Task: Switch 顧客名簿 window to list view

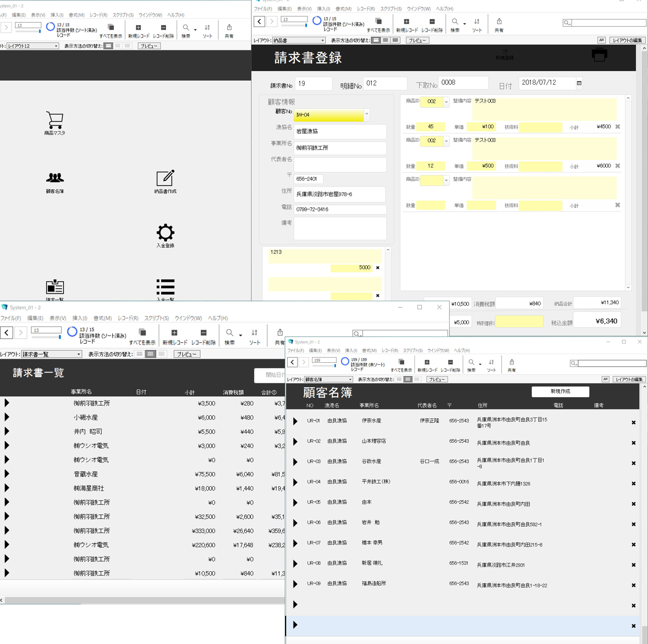Action: click(x=408, y=379)
